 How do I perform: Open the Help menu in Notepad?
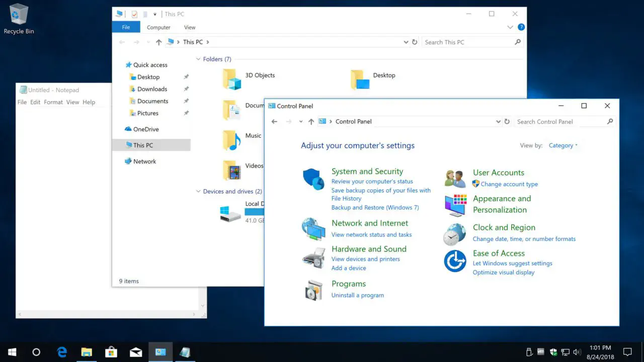point(89,102)
